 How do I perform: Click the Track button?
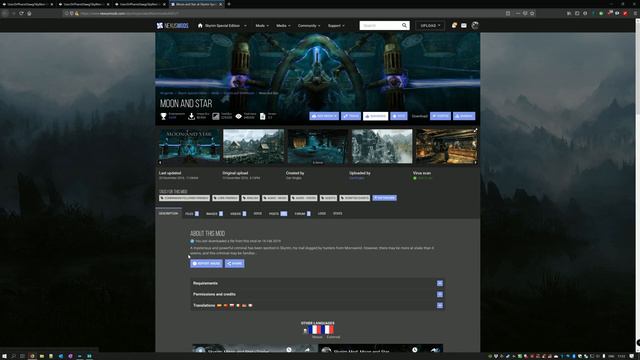coord(351,116)
